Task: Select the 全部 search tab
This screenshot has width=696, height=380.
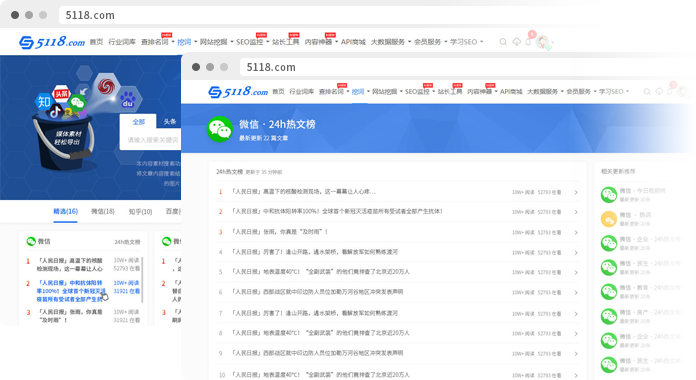Action: click(x=138, y=122)
